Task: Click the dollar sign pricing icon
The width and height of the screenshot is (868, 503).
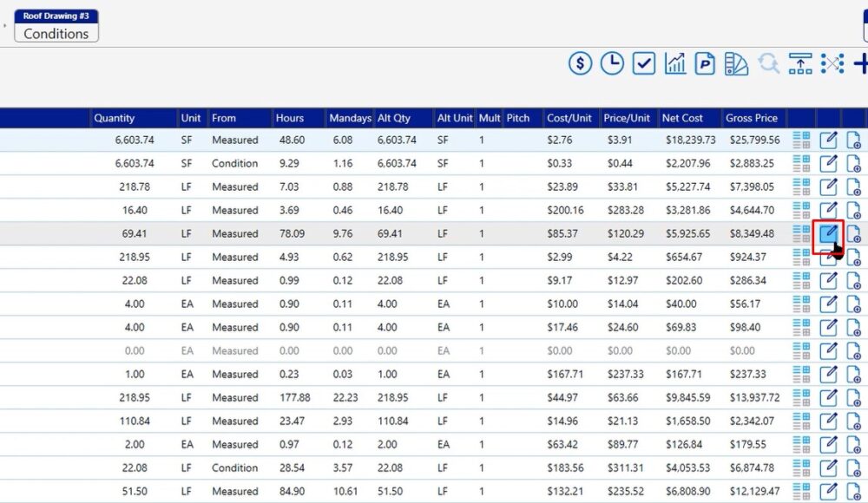Action: point(581,63)
